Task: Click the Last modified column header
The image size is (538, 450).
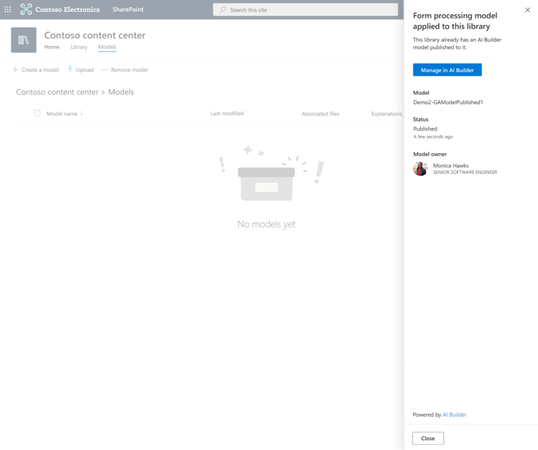Action: pyautogui.click(x=227, y=114)
